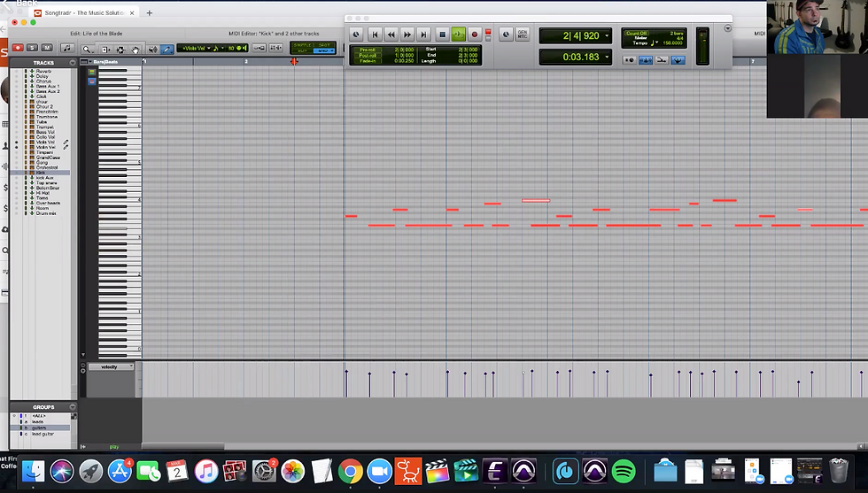This screenshot has height=493, width=868.
Task: Select the Kick track in the track list
Action: (40, 173)
